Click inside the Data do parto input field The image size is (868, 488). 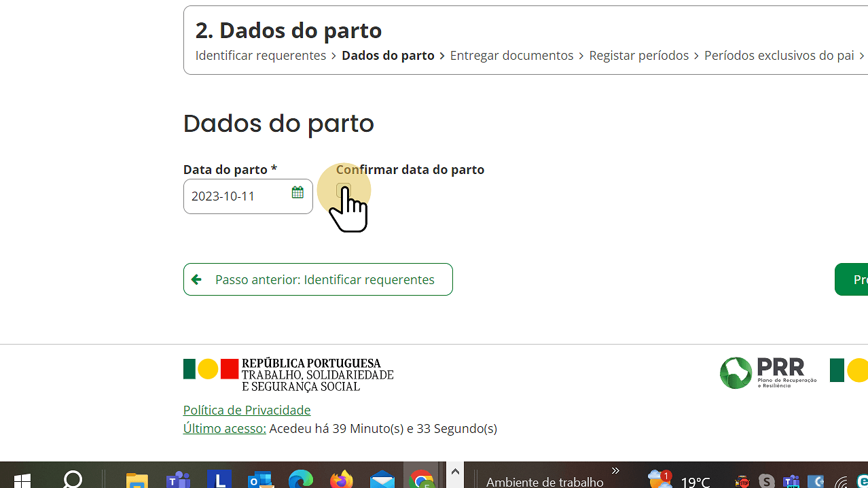[x=238, y=196]
